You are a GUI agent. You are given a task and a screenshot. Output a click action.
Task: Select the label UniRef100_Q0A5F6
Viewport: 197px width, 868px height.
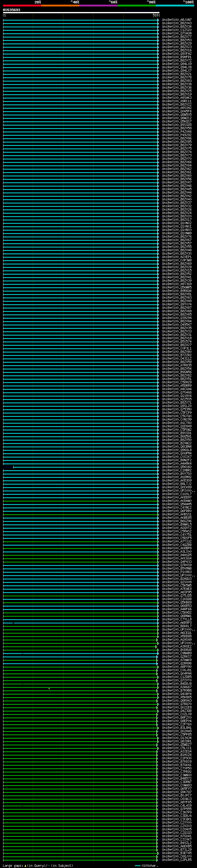tap(177, 111)
